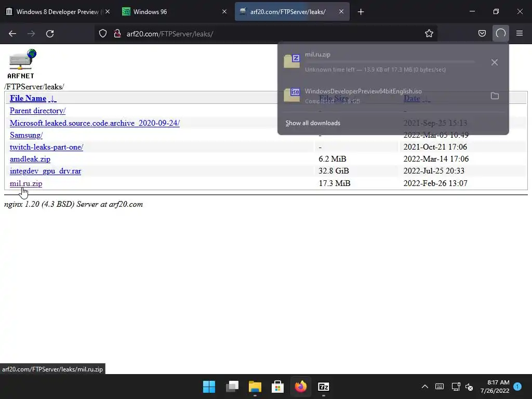The width and height of the screenshot is (532, 399).
Task: Open the twitch-leaks-part-one folder link
Action: (x=46, y=147)
